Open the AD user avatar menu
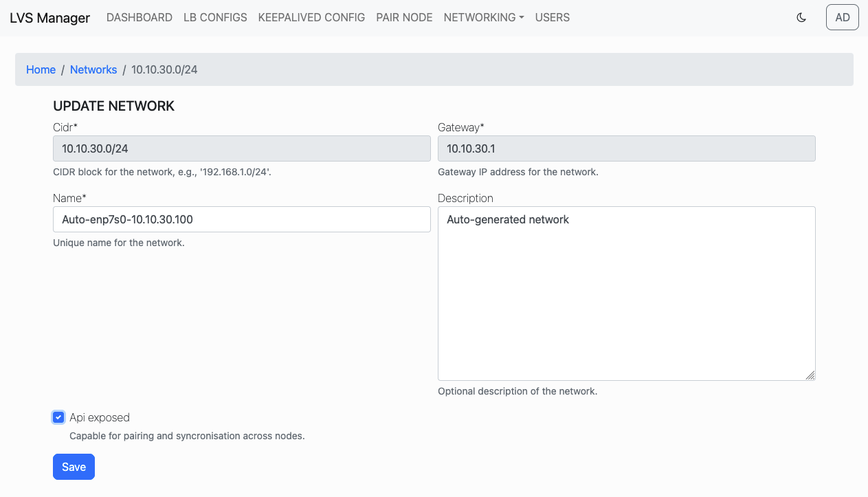 843,18
